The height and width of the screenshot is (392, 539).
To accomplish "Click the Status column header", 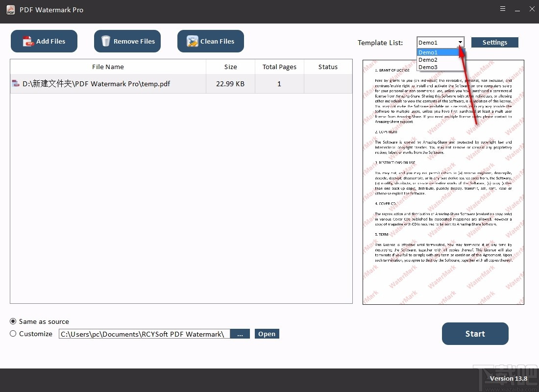I will coord(328,67).
